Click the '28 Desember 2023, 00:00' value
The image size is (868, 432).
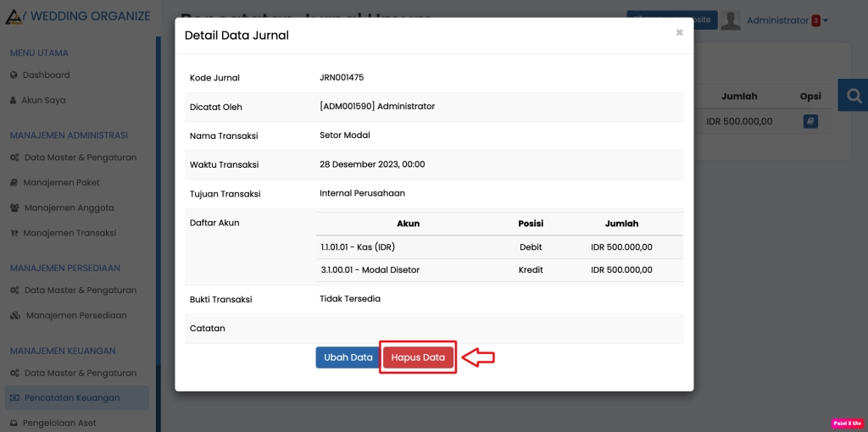tap(372, 164)
